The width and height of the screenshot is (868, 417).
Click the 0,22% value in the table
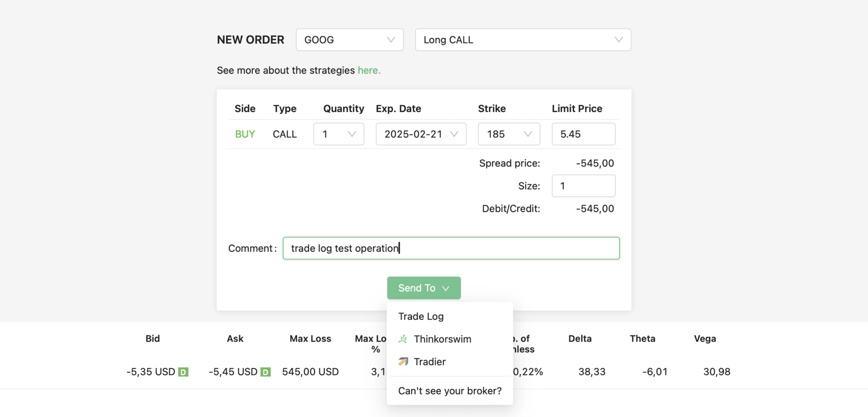click(528, 372)
